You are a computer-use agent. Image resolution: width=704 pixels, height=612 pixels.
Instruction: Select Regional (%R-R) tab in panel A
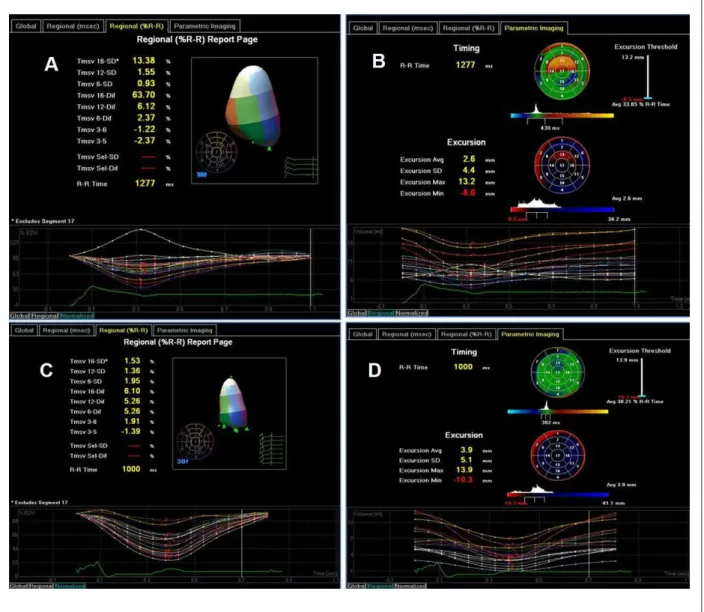(136, 26)
